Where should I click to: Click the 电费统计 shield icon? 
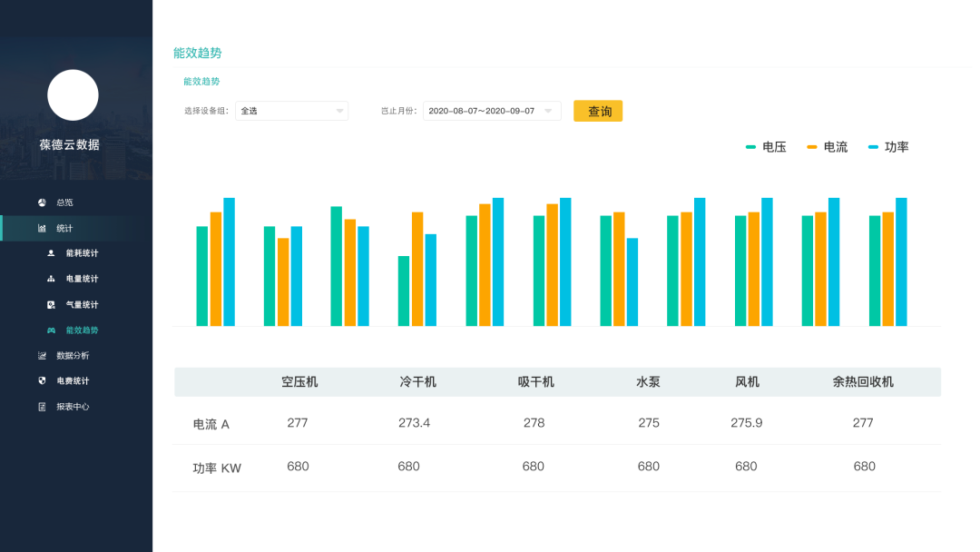point(42,381)
